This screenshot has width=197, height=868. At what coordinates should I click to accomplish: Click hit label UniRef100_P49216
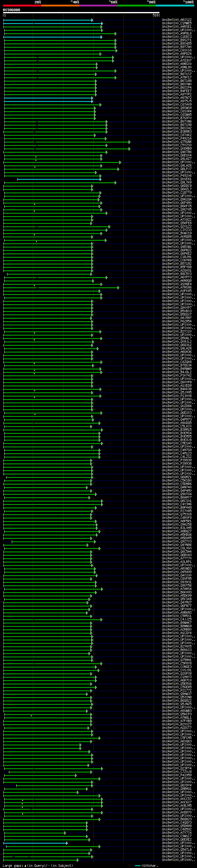tap(177, 139)
